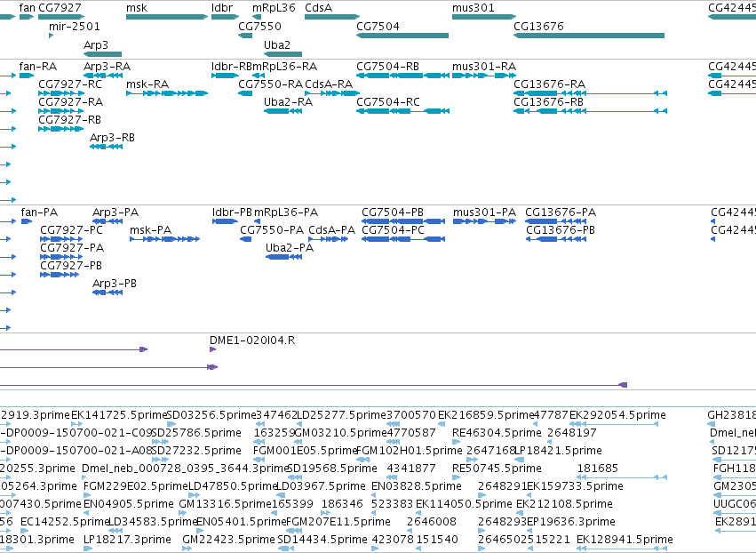Screen dimensions: 756x553
Task: Click the mus301-PA coding sequence glyph
Action: tap(484, 221)
